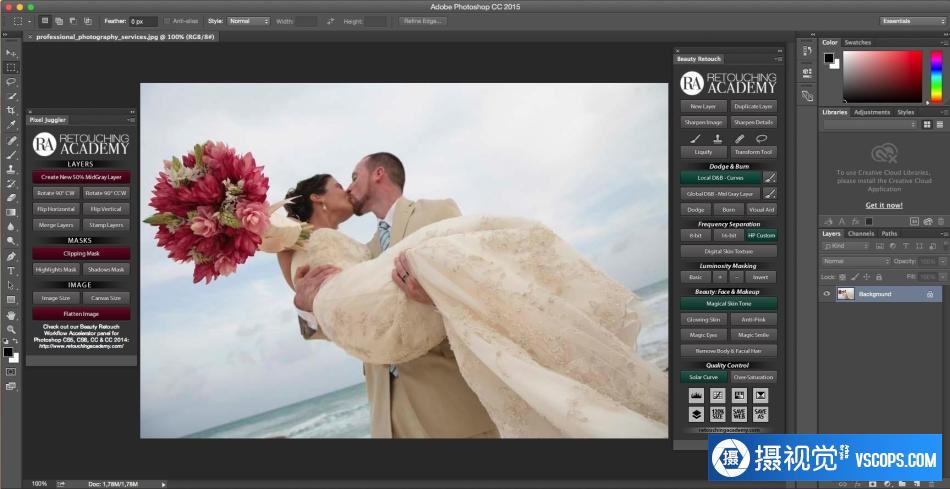Click the healing bandage icon in Beauty Retouch

[x=740, y=139]
